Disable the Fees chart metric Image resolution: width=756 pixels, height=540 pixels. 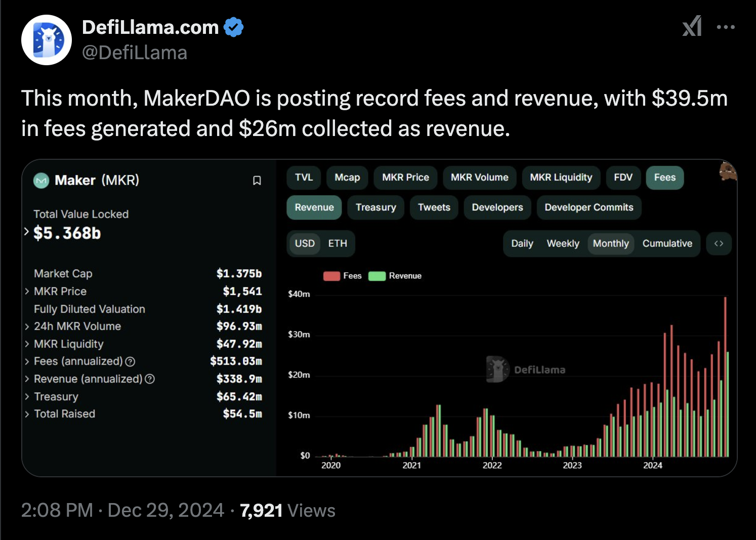665,177
